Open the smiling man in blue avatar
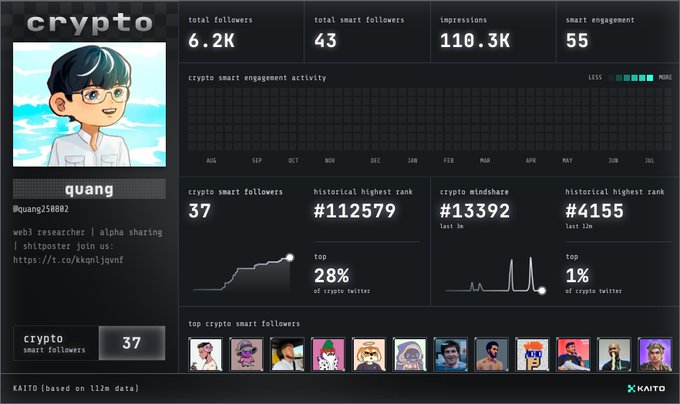This screenshot has width=680, height=404. click(451, 354)
